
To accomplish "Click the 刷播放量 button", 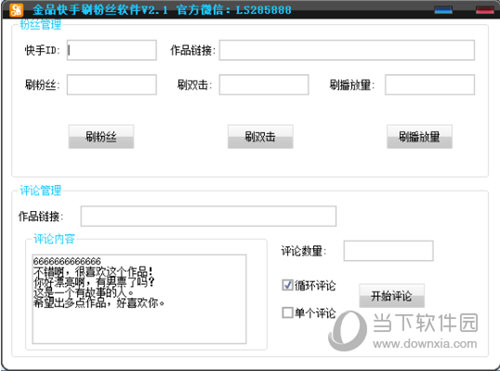I will pyautogui.click(x=419, y=136).
